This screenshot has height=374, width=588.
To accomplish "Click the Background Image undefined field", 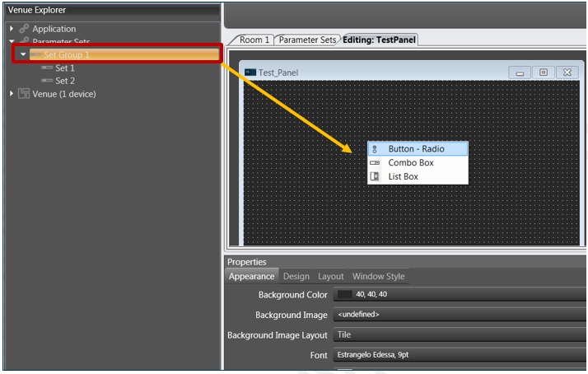I will pos(460,315).
